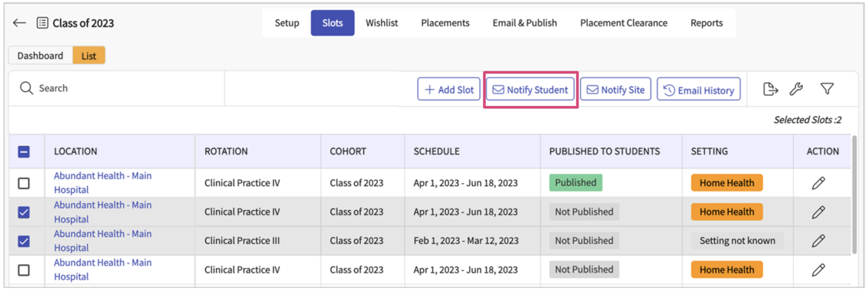Open the wrench settings icon
The width and height of the screenshot is (868, 291).
point(796,89)
